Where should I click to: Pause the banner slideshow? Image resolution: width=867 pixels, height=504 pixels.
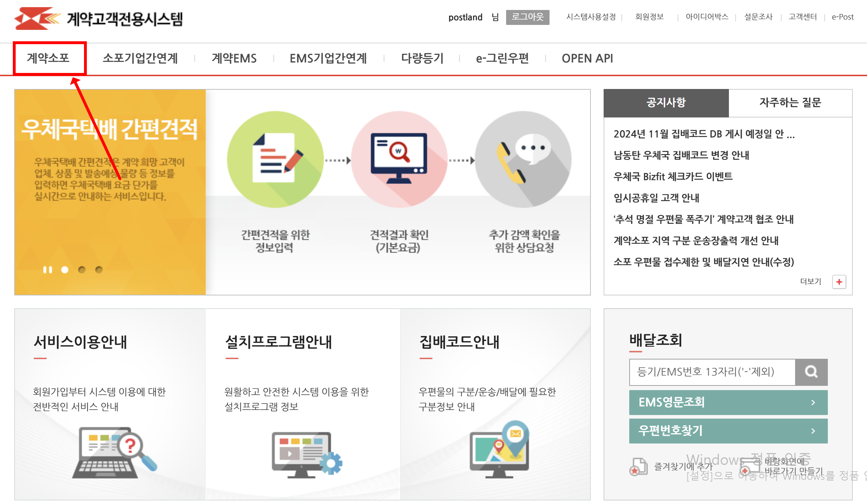[x=47, y=270]
